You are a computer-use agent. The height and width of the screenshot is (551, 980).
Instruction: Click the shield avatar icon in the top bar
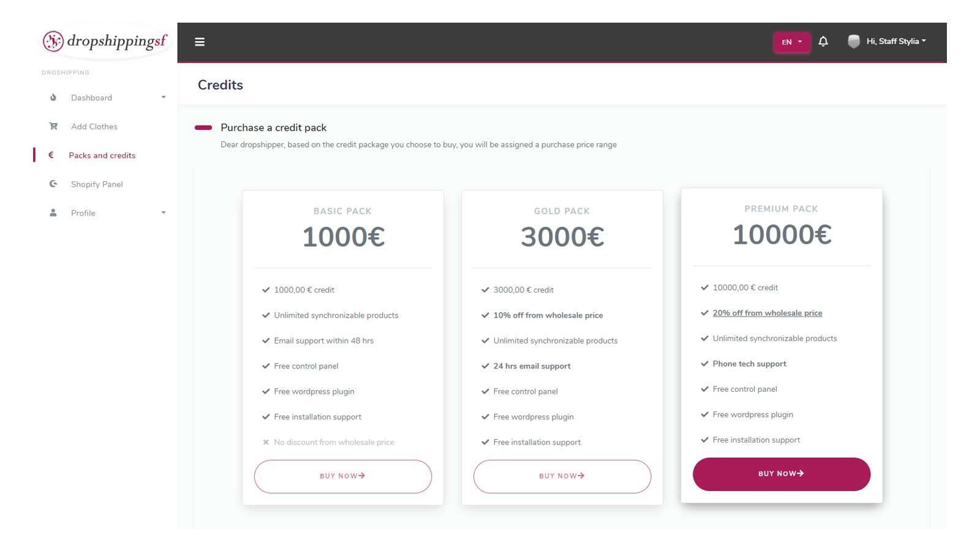pos(853,42)
